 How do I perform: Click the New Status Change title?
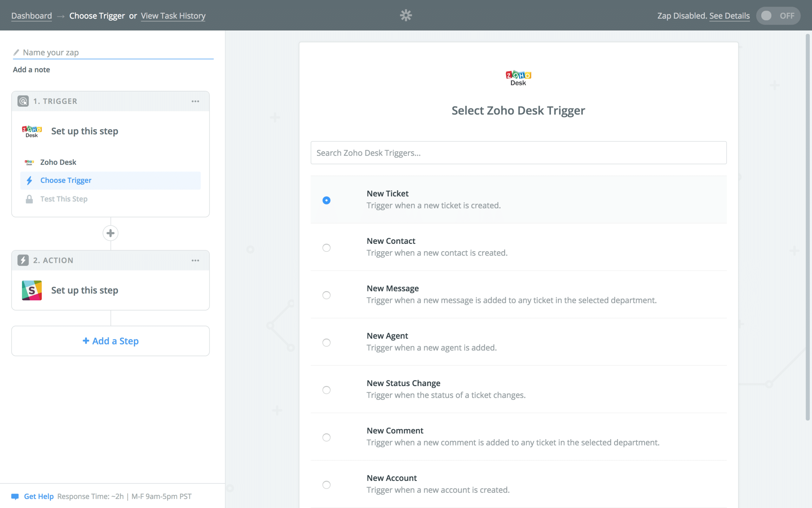click(x=403, y=383)
